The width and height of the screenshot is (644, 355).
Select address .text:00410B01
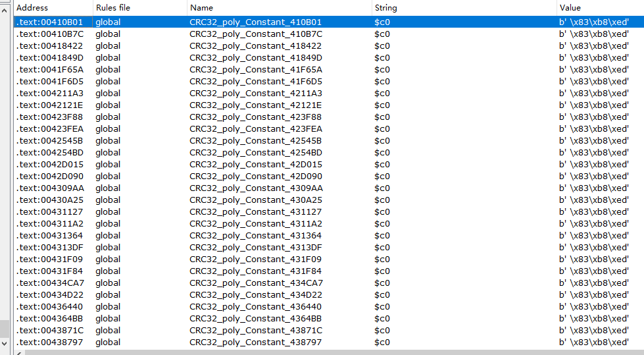point(50,22)
